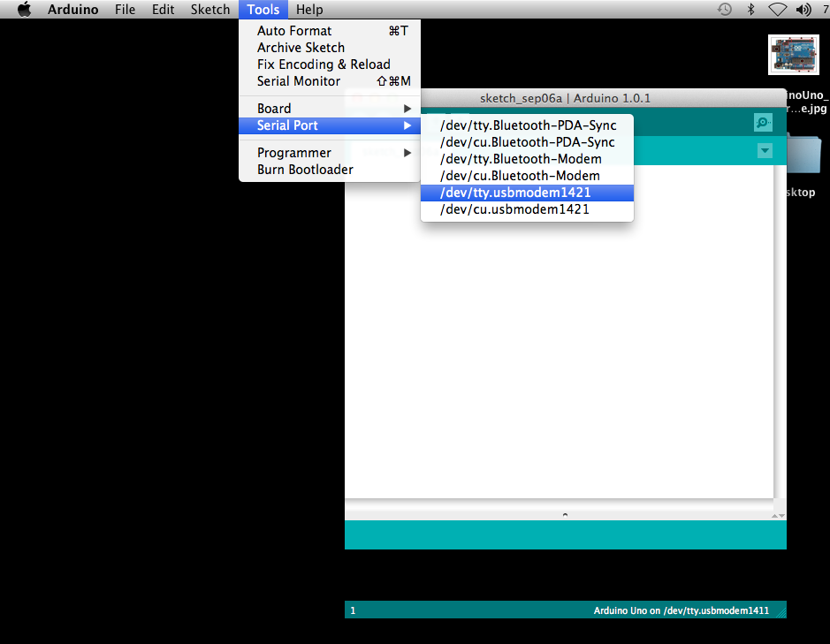Viewport: 830px width, 644px height.
Task: Click line number 1 in status bar
Action: click(353, 610)
